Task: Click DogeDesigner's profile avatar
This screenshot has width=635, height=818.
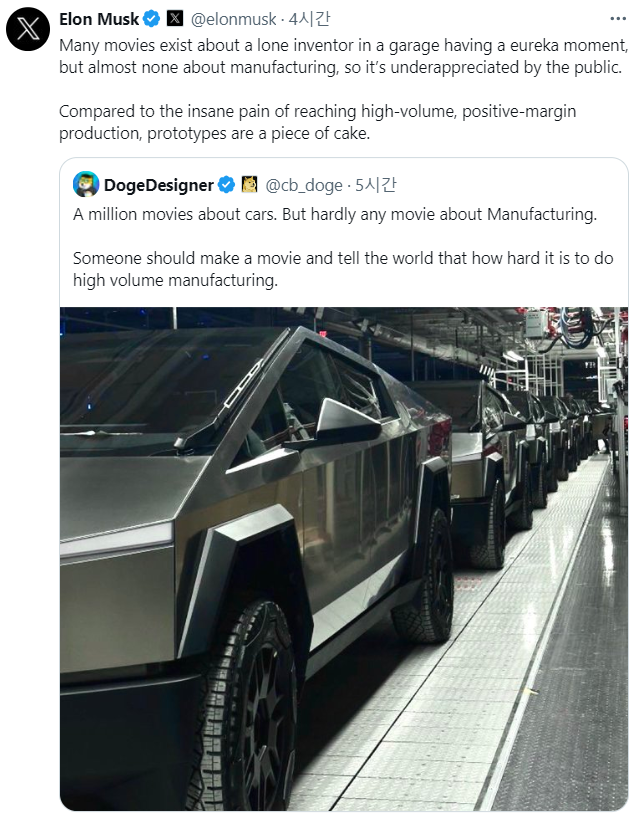Action: coord(86,184)
